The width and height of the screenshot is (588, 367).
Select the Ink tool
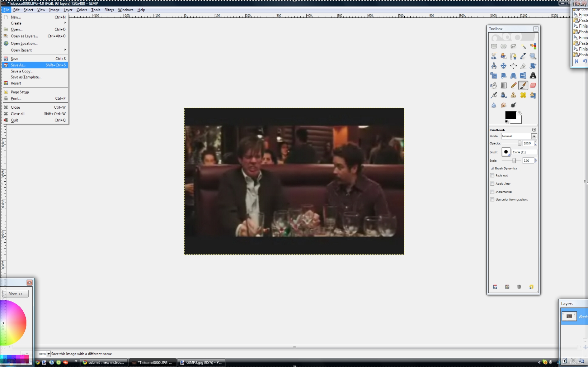point(504,95)
